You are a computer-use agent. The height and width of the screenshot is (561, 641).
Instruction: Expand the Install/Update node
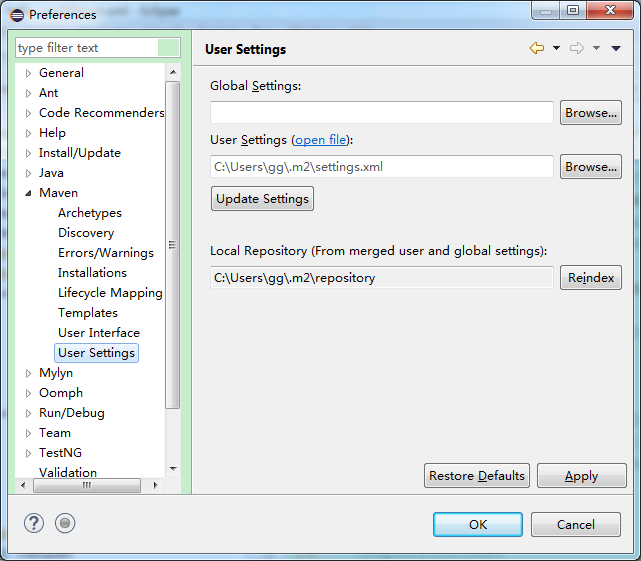28,153
